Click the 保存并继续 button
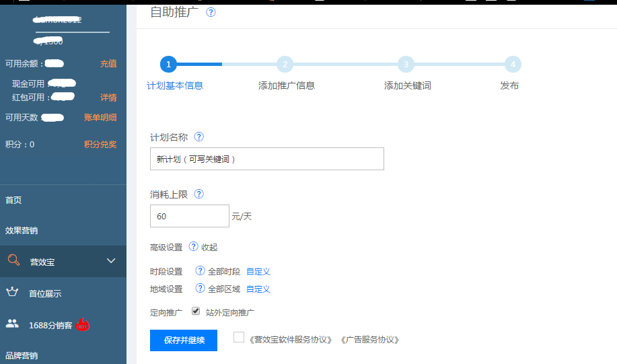The width and height of the screenshot is (617, 364). pos(183,340)
